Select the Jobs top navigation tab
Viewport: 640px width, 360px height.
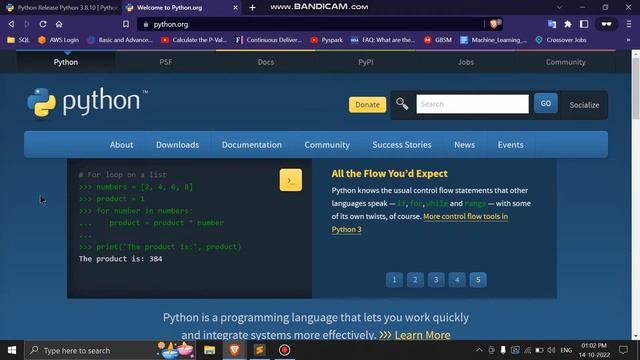click(x=466, y=62)
